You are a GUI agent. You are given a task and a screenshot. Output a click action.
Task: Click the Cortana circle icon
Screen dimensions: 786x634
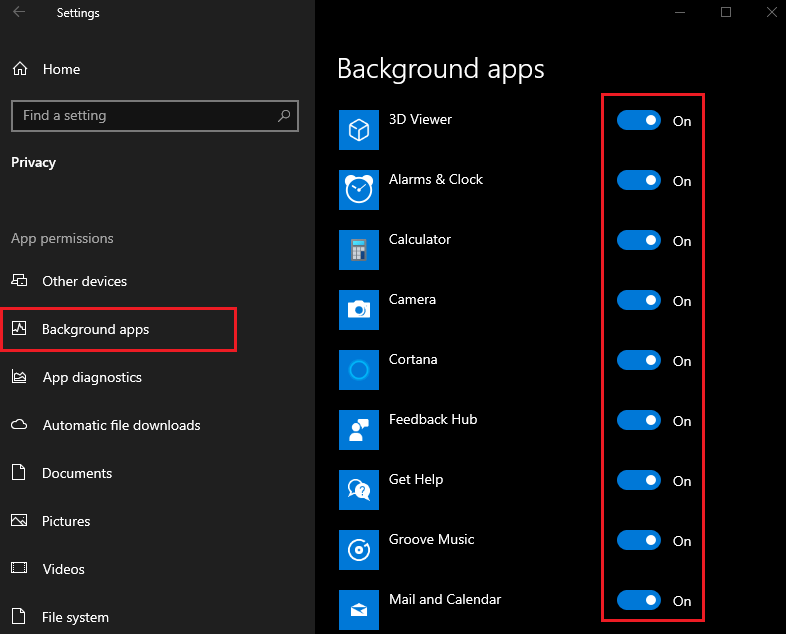click(x=359, y=370)
